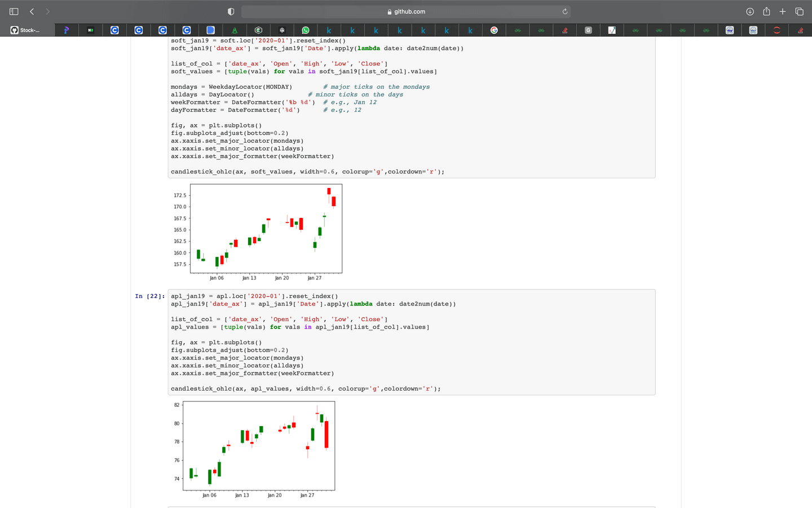Toggle the Safari sidebar button
812x508 pixels.
(x=14, y=11)
